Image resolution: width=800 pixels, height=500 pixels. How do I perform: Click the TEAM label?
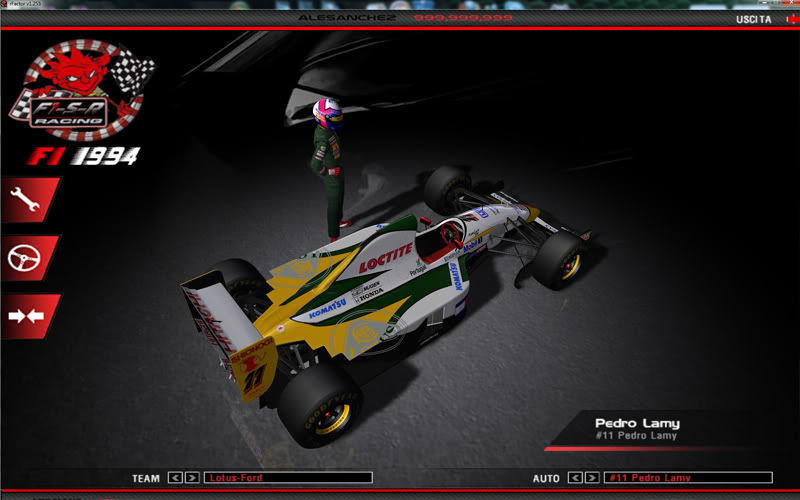(146, 479)
